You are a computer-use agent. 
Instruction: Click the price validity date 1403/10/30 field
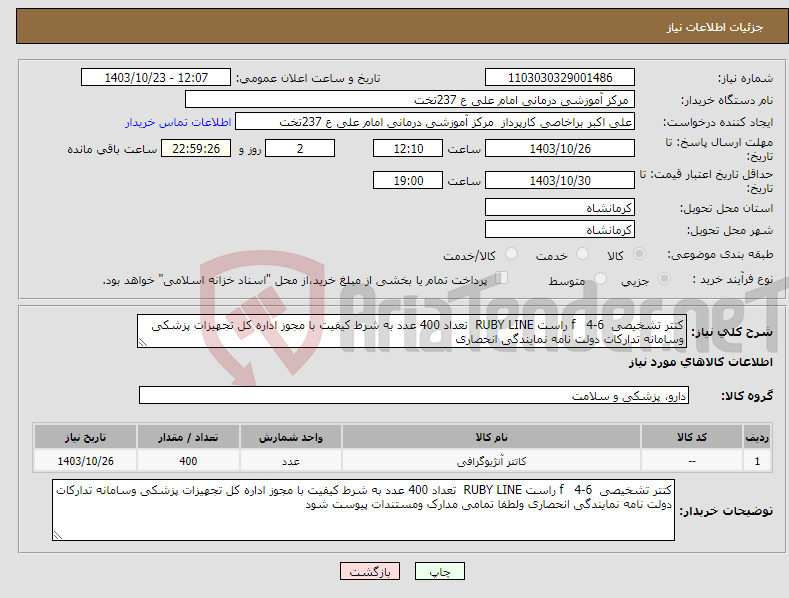(560, 180)
